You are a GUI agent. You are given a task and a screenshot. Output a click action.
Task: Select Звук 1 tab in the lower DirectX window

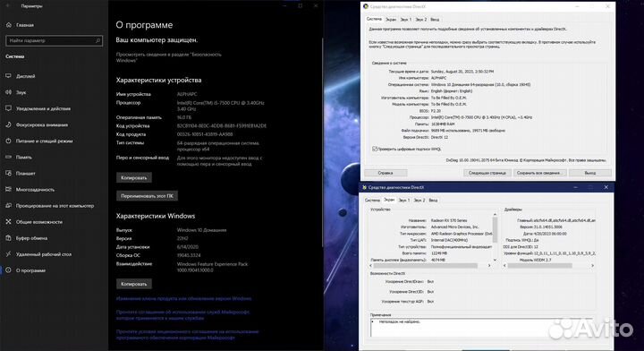[x=404, y=201]
